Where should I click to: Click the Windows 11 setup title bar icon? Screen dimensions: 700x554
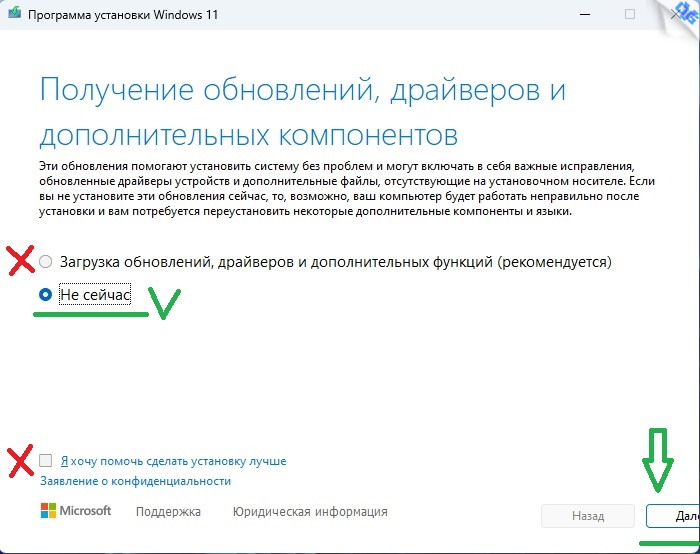tap(14, 12)
